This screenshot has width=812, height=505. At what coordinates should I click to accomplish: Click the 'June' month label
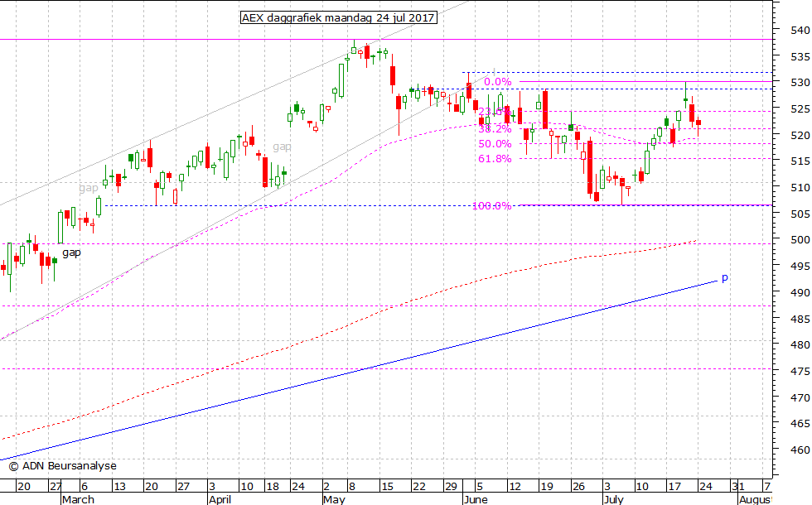pos(476,499)
